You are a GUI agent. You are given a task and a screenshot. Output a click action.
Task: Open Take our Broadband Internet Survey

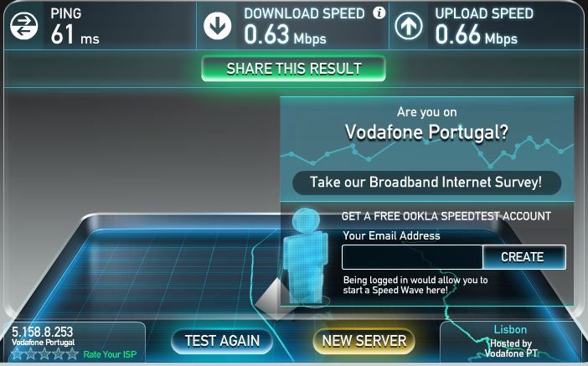[426, 183]
